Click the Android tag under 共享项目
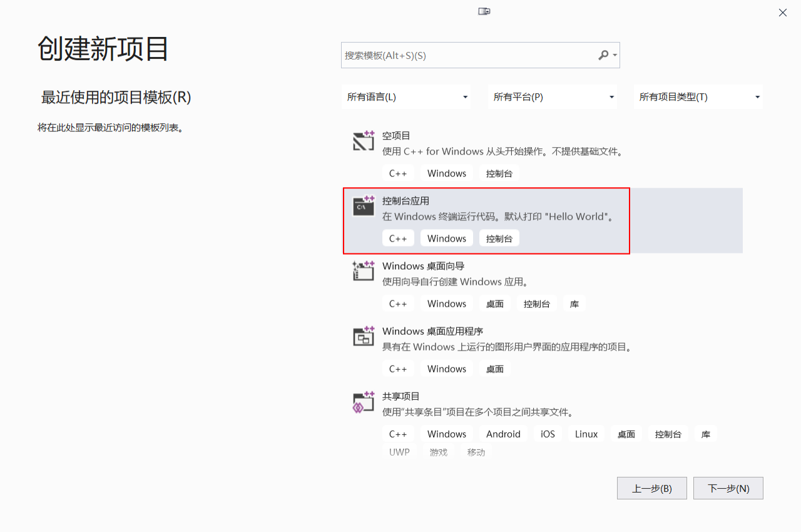This screenshot has height=532, width=801. point(503,434)
